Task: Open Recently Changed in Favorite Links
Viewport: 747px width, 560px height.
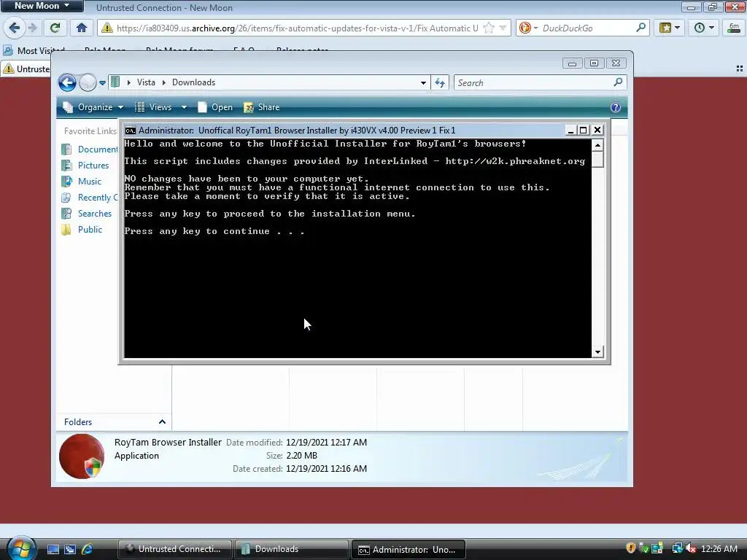Action: (x=90, y=197)
